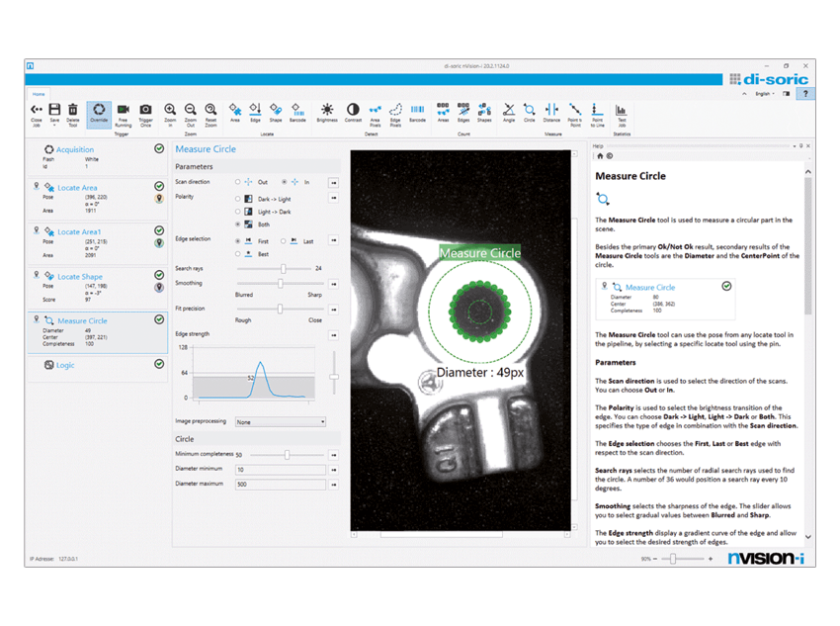
Task: Add the Measure Circle tool from ribbon
Action: coord(530,113)
